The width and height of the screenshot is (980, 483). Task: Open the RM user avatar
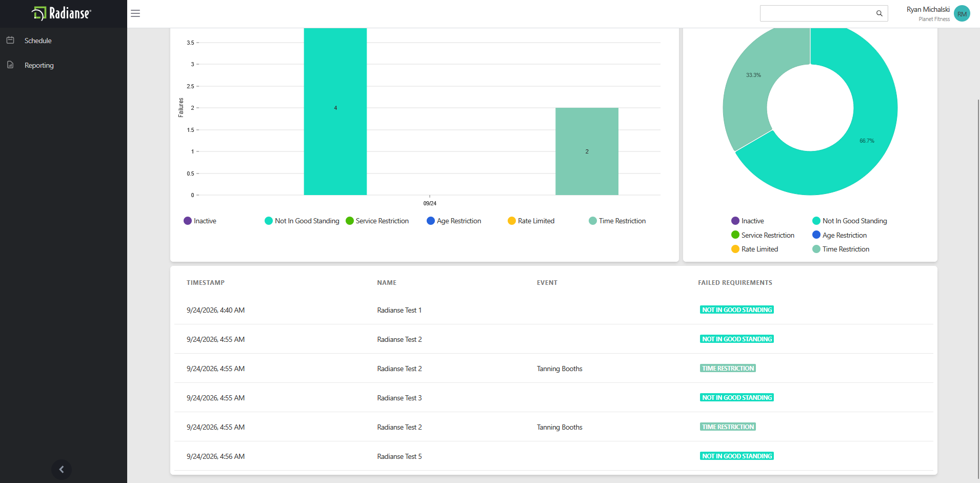(x=962, y=14)
